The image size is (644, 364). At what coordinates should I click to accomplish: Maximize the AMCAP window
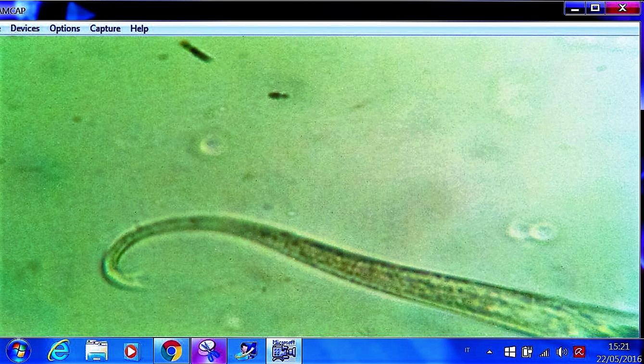[x=595, y=8]
